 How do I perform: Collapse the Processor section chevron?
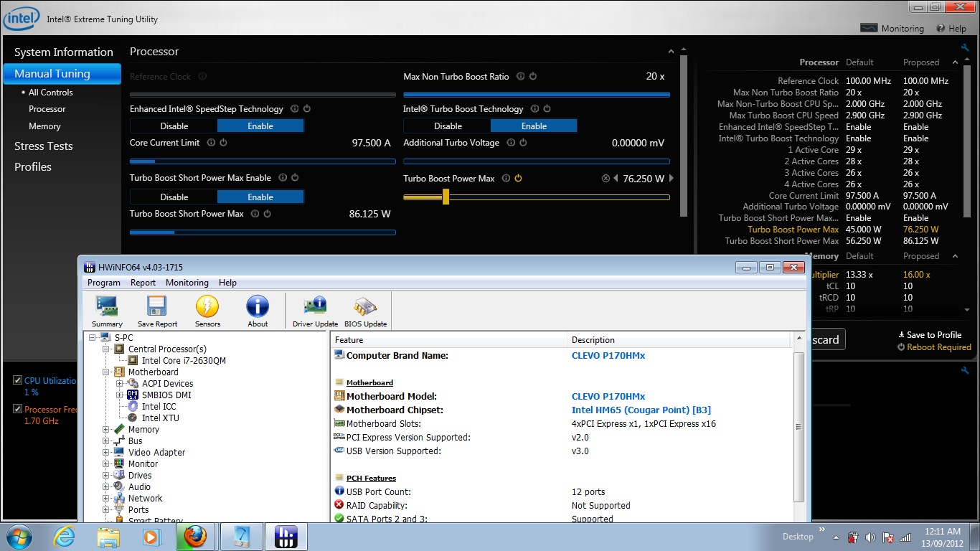[671, 52]
